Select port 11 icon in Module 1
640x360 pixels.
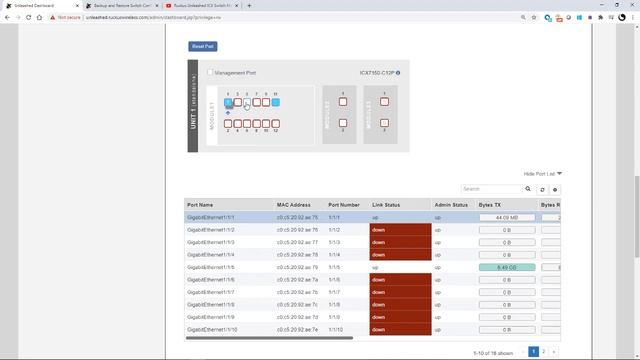click(276, 102)
